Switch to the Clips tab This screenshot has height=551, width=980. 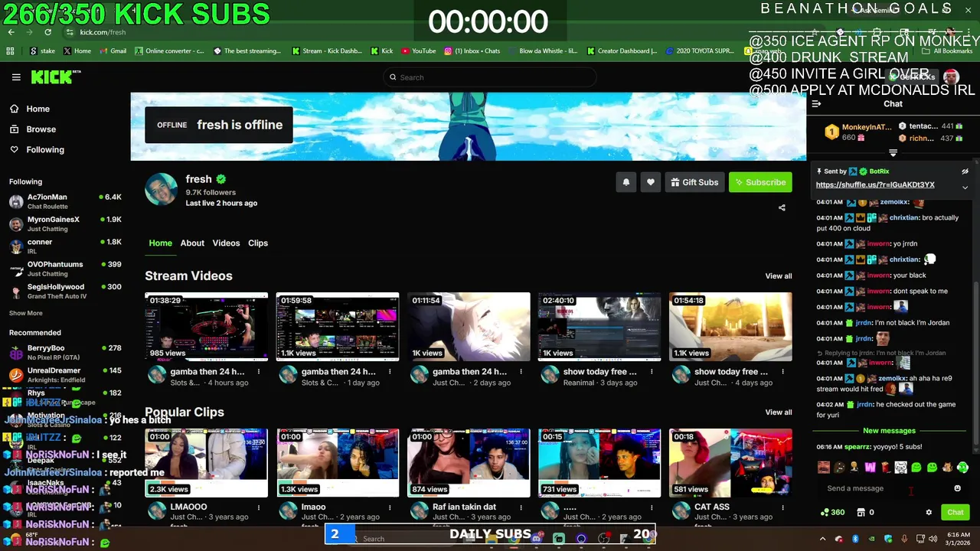[258, 243]
